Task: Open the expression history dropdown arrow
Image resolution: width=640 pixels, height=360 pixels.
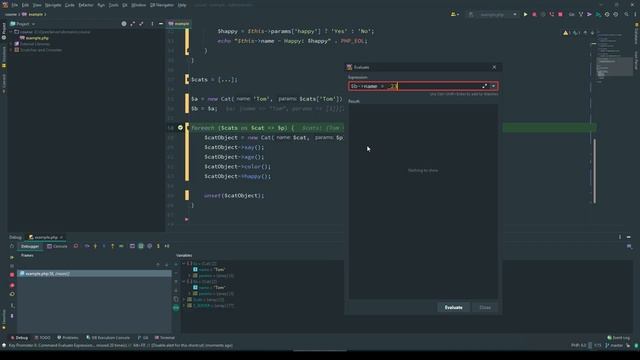Action: (493, 86)
